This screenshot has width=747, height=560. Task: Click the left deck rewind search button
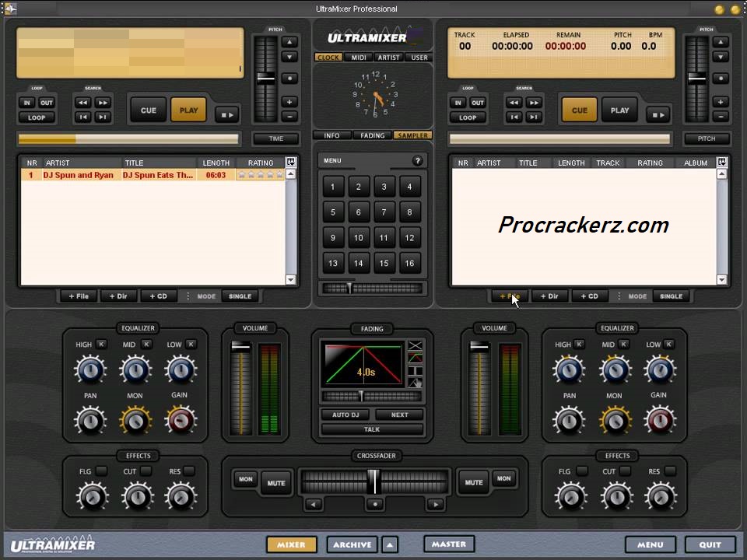click(82, 103)
